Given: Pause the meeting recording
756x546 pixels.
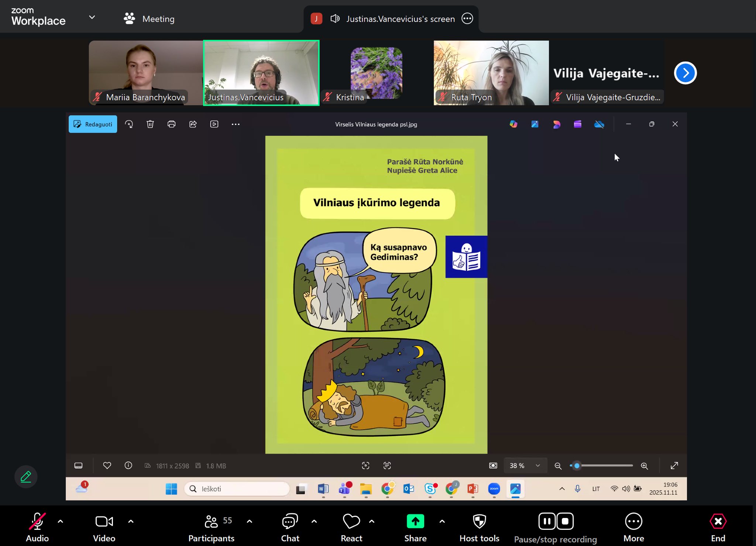Looking at the screenshot, I should click(x=547, y=521).
